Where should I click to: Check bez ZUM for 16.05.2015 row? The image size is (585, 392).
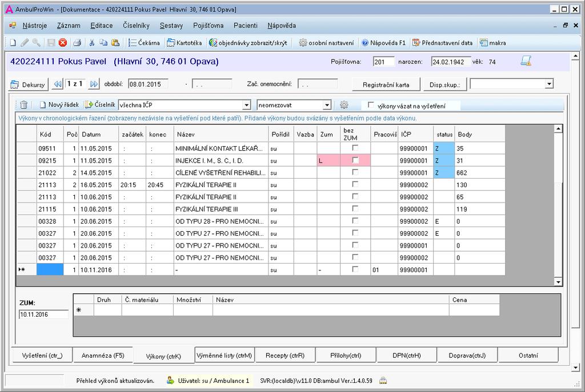(355, 184)
